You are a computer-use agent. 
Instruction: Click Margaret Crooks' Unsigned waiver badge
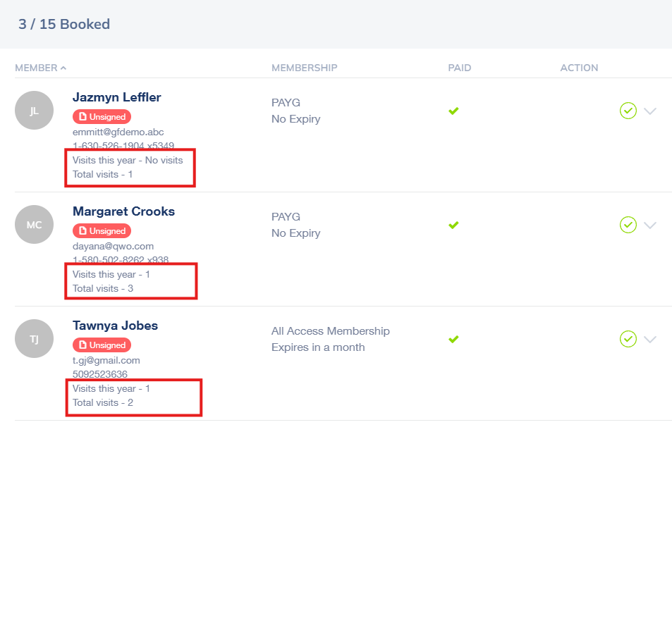pyautogui.click(x=102, y=231)
